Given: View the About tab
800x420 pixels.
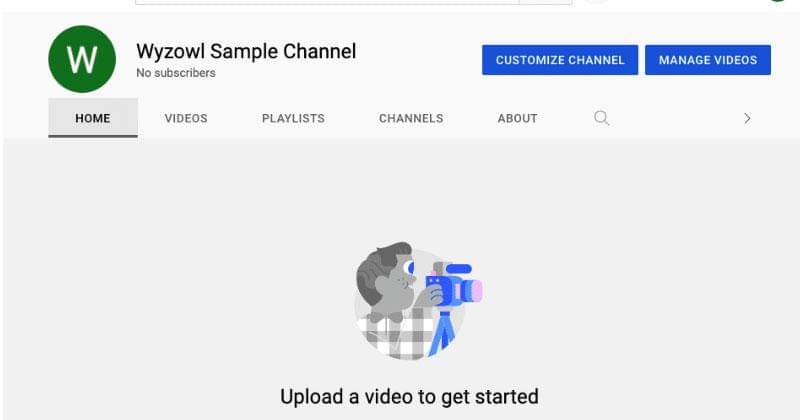Looking at the screenshot, I should pyautogui.click(x=517, y=118).
